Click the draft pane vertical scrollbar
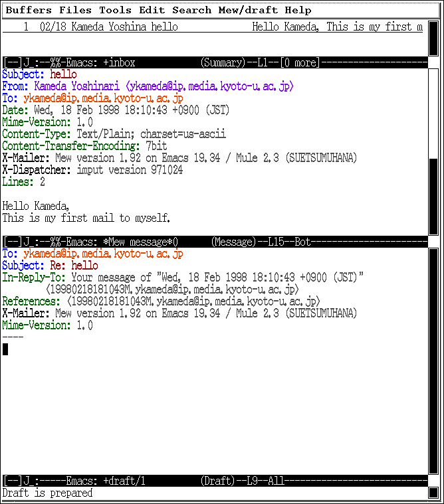The width and height of the screenshot is (444, 504). [x=433, y=359]
